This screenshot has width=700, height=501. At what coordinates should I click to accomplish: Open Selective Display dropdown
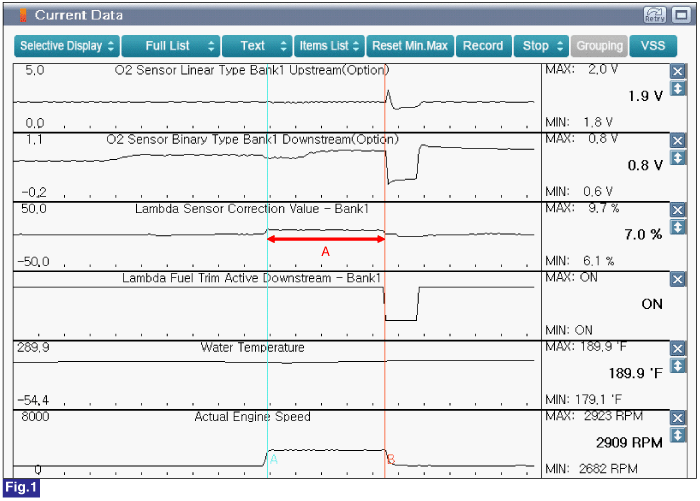67,46
